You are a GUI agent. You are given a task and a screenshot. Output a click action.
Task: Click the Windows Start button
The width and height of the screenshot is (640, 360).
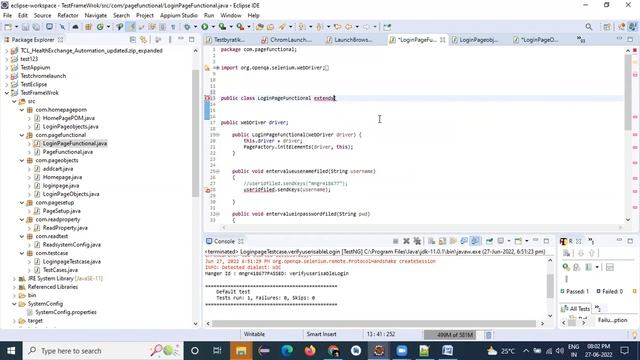(x=11, y=351)
